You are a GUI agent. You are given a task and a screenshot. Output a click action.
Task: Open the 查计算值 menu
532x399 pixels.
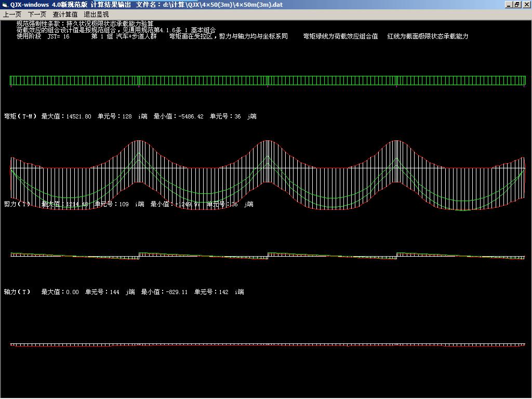(x=65, y=14)
